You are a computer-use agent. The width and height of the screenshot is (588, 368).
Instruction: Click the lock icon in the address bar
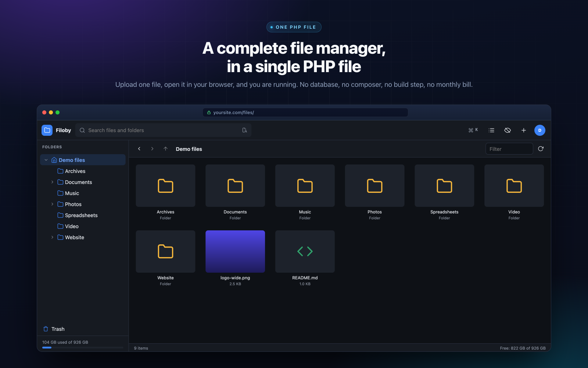pyautogui.click(x=209, y=113)
